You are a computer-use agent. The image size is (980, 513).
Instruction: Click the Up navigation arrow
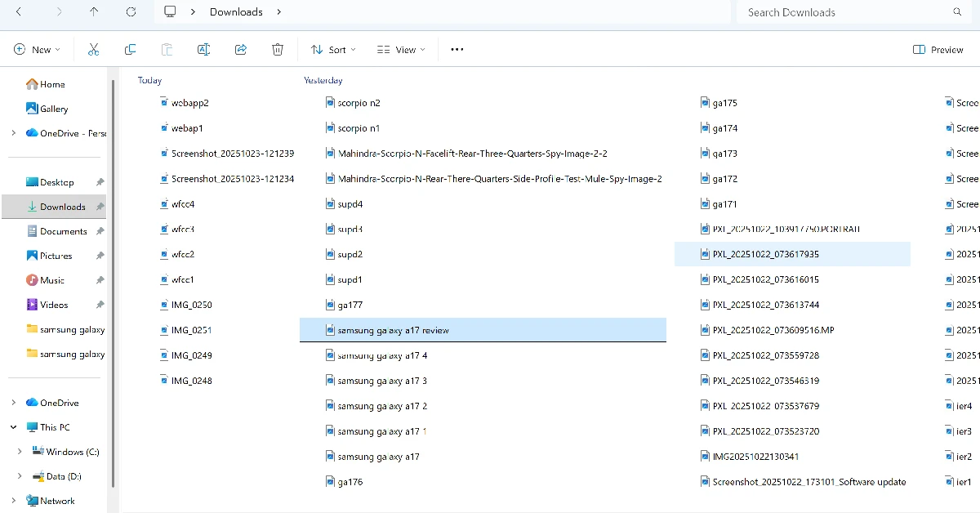93,11
